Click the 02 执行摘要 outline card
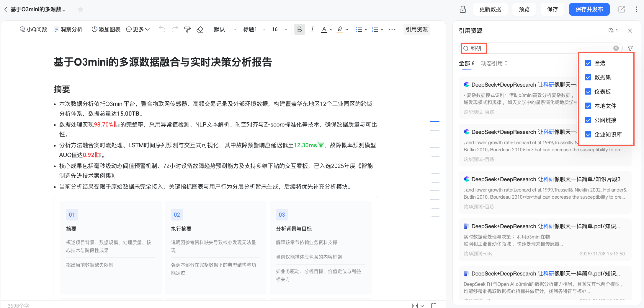This screenshot has height=308, width=644. 215,248
